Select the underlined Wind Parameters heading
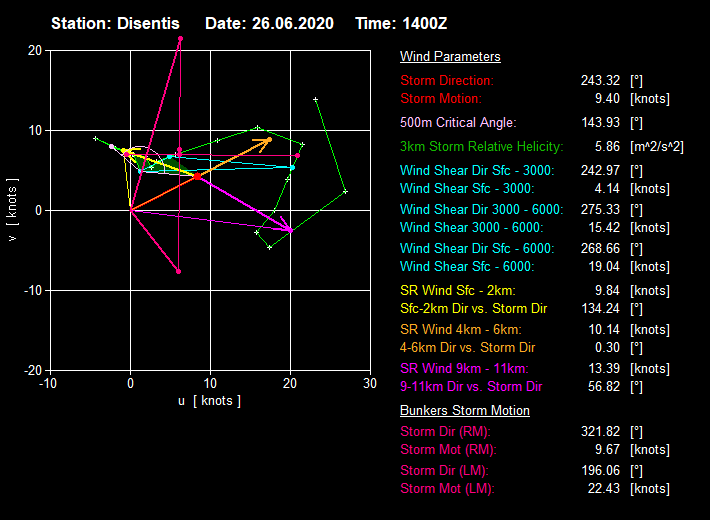The width and height of the screenshot is (710, 520). click(x=450, y=57)
